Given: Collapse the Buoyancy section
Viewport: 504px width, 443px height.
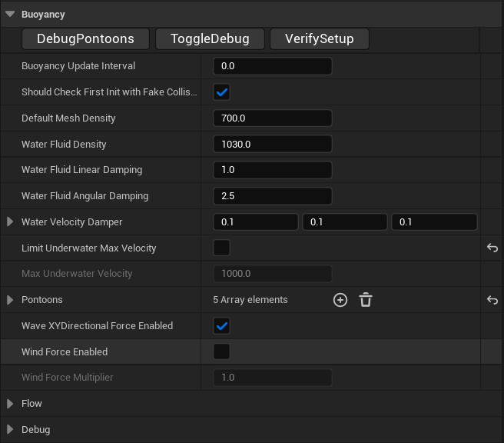Looking at the screenshot, I should pyautogui.click(x=10, y=14).
